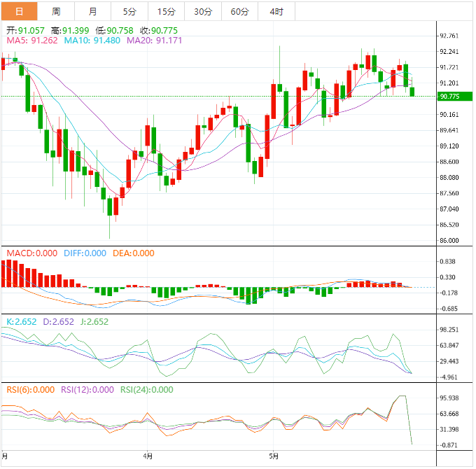
Task: Click the MA5: 91.262 indicator label
Action: click(32, 41)
